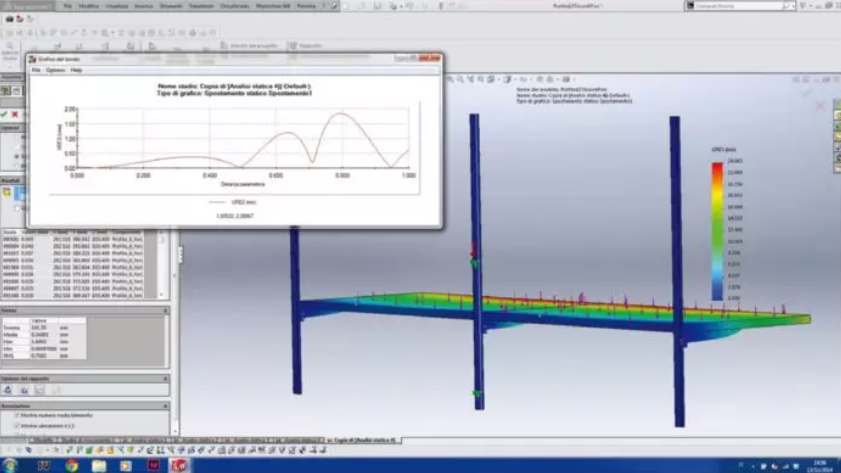The image size is (841, 473).
Task: Click the green confirm checkmark in viewport corner
Action: pyautogui.click(x=806, y=92)
